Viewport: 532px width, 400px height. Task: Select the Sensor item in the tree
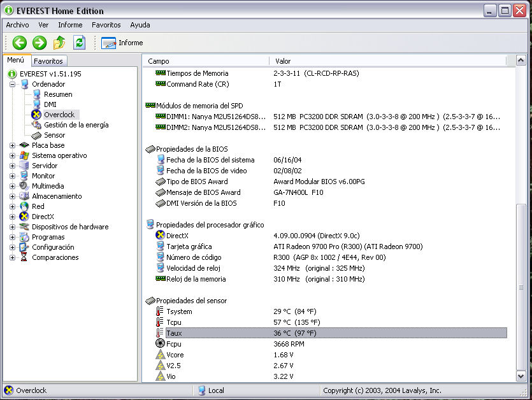pos(54,135)
